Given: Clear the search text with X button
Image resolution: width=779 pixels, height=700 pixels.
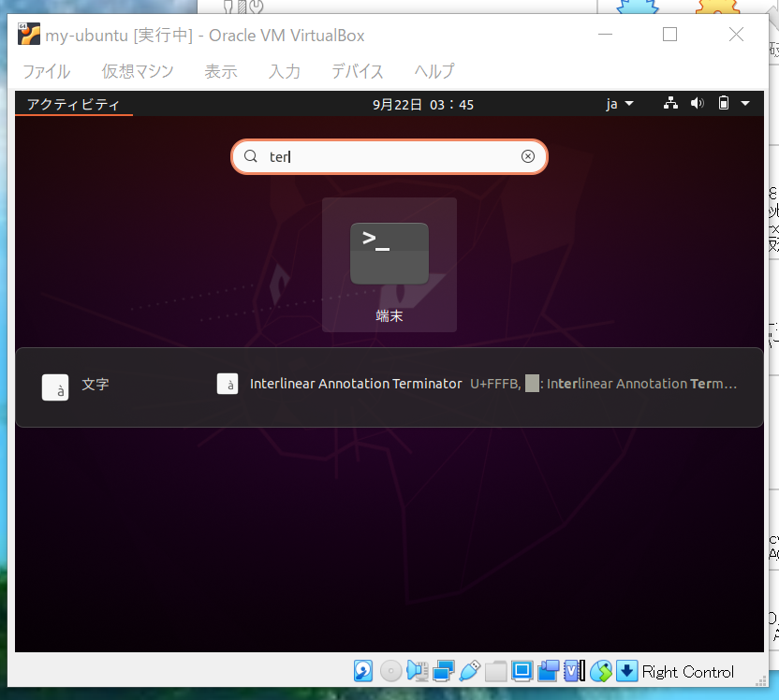Looking at the screenshot, I should (x=528, y=156).
